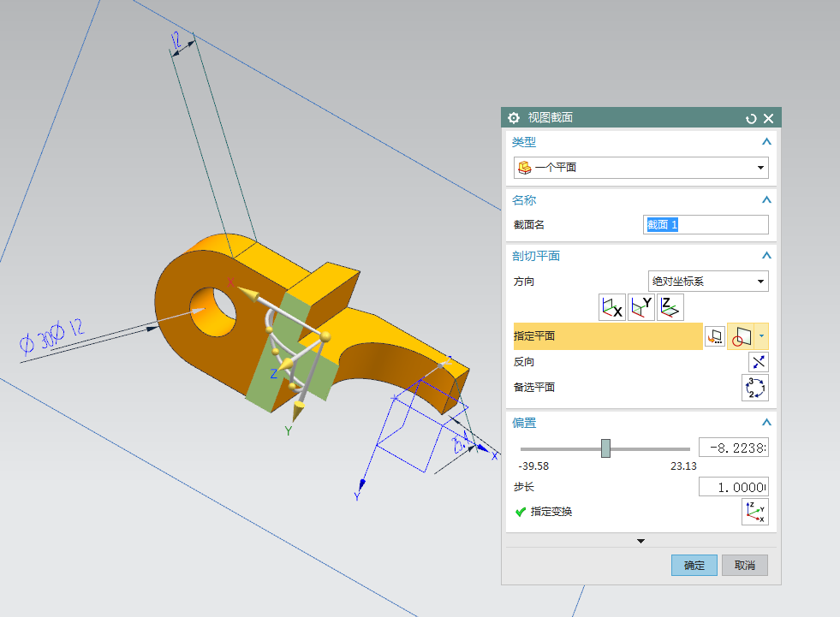The width and height of the screenshot is (840, 617).
Task: Click 取消 to cancel the dialog
Action: pos(744,566)
